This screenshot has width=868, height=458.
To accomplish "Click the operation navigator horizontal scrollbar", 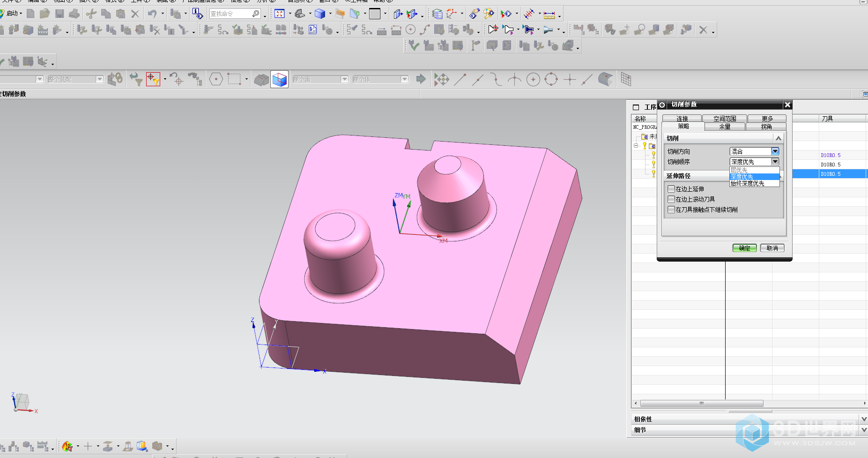I will click(x=702, y=403).
